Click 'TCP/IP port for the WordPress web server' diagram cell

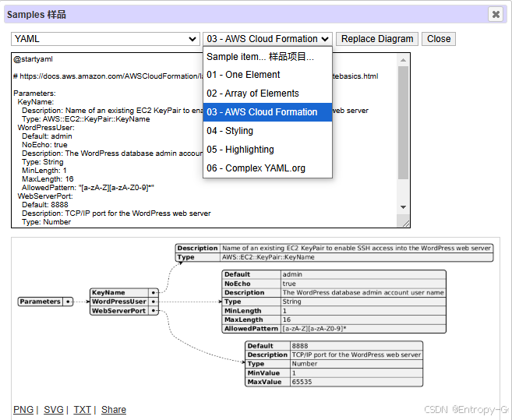[x=356, y=355]
